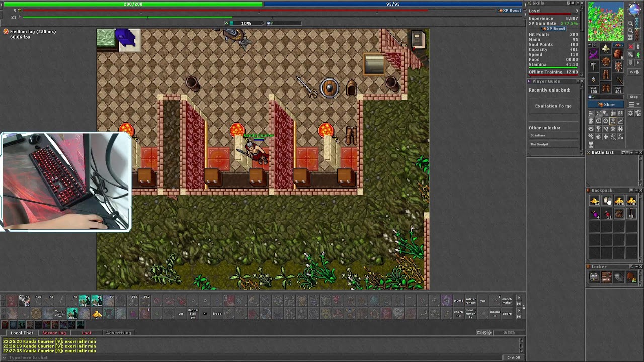Minimize the Battle List panel
644x362 pixels.
click(x=637, y=152)
